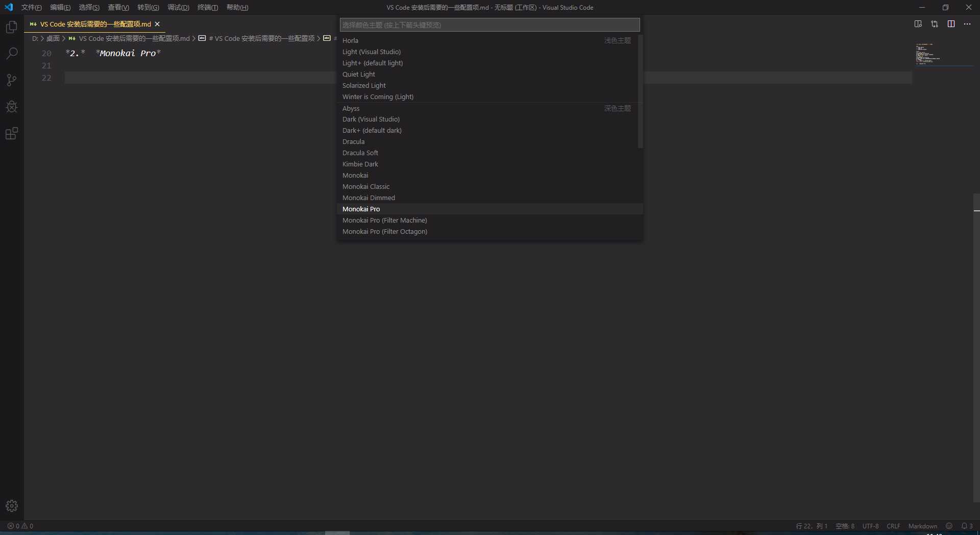980x535 pixels.
Task: Change indentation via 空格: 8 status item
Action: [x=845, y=526]
